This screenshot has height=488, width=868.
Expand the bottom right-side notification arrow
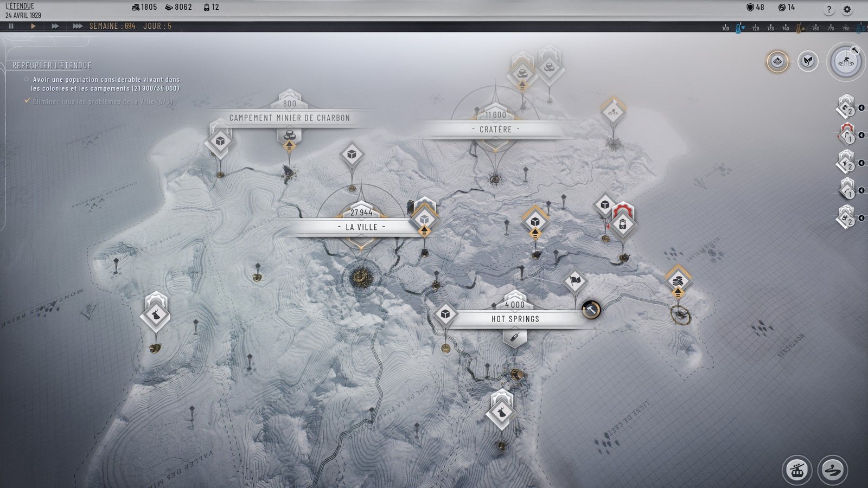coord(861,218)
